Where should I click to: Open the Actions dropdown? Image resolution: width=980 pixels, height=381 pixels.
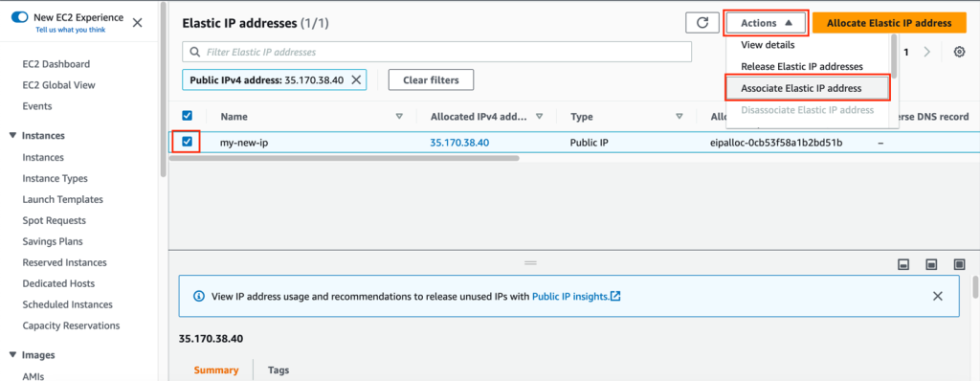[767, 23]
